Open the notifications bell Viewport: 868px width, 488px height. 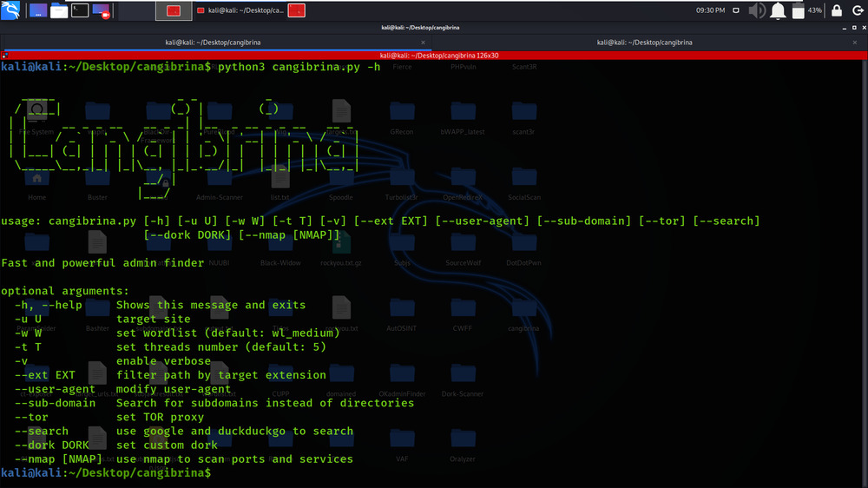[x=778, y=10]
